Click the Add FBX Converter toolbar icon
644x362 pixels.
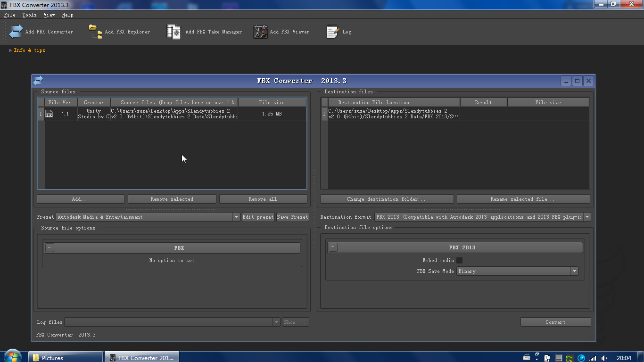pyautogui.click(x=16, y=32)
